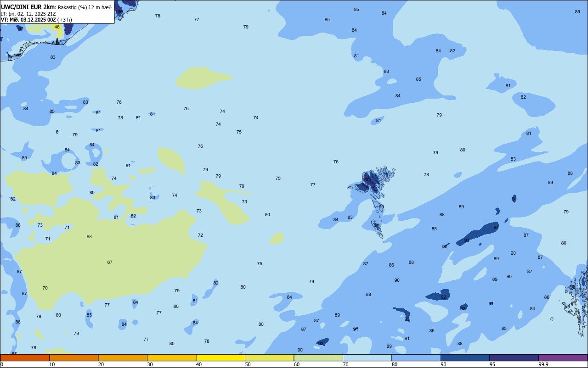Select the humidity value '97' near the coast
This screenshot has height=368, width=588.
pos(21,29)
